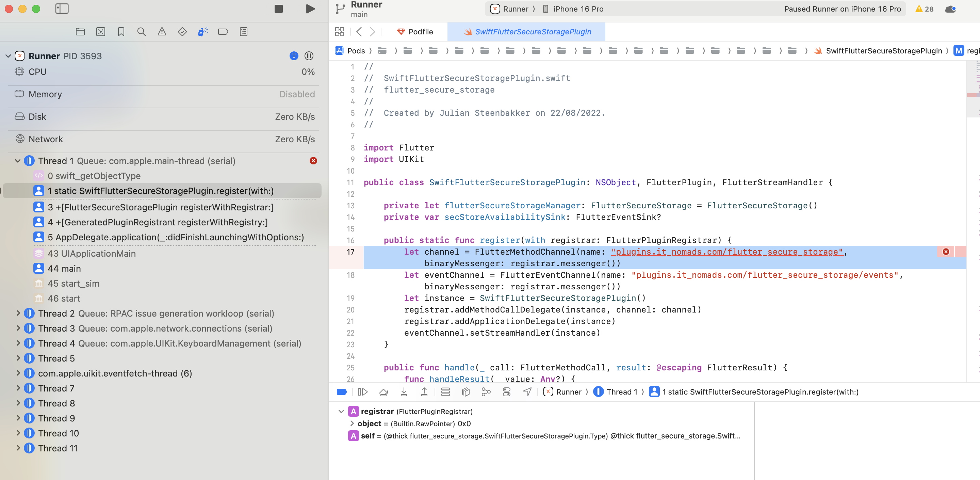
Task: Open the related items grid icon
Action: click(x=339, y=32)
